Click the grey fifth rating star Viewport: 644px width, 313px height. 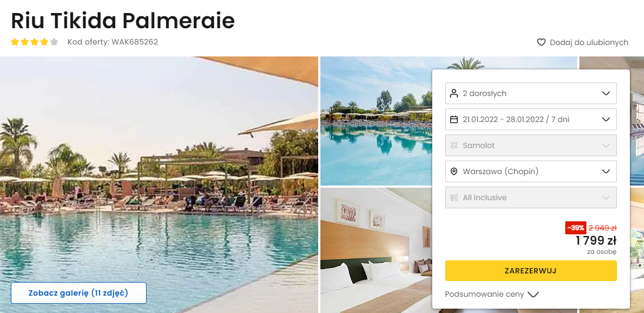tap(54, 42)
